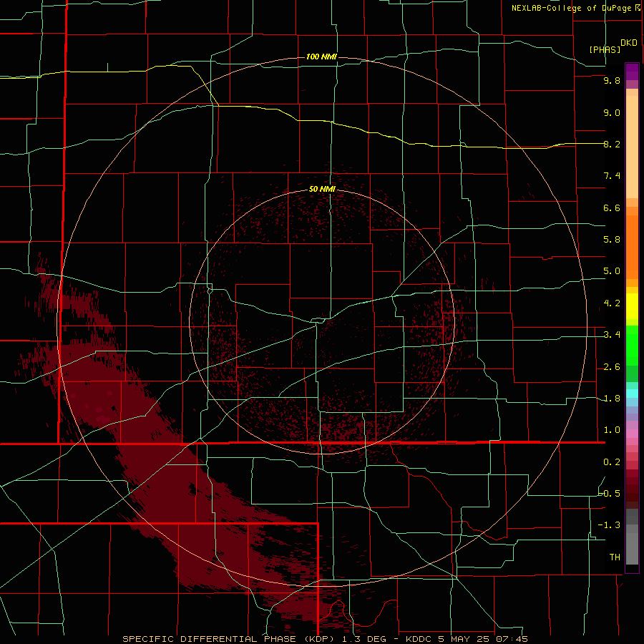The image size is (644, 644).
Task: Pick the dark red color bar segment
Action: click(x=632, y=489)
